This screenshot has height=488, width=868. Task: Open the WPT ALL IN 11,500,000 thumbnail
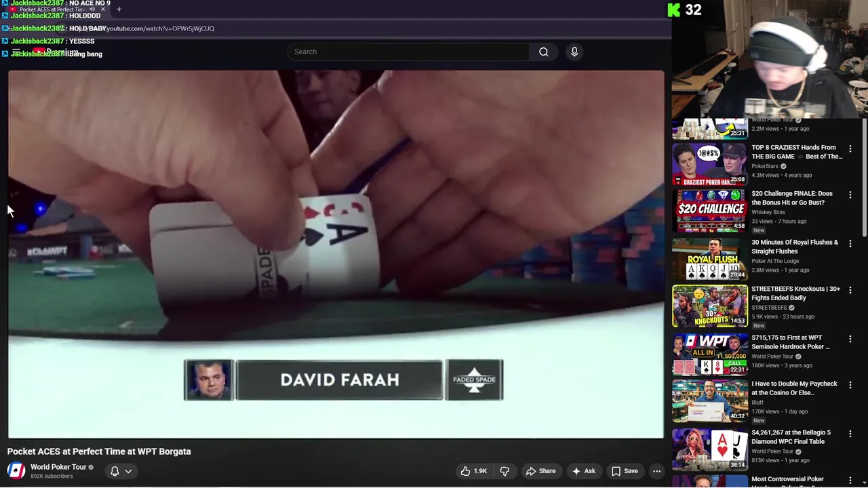click(709, 354)
